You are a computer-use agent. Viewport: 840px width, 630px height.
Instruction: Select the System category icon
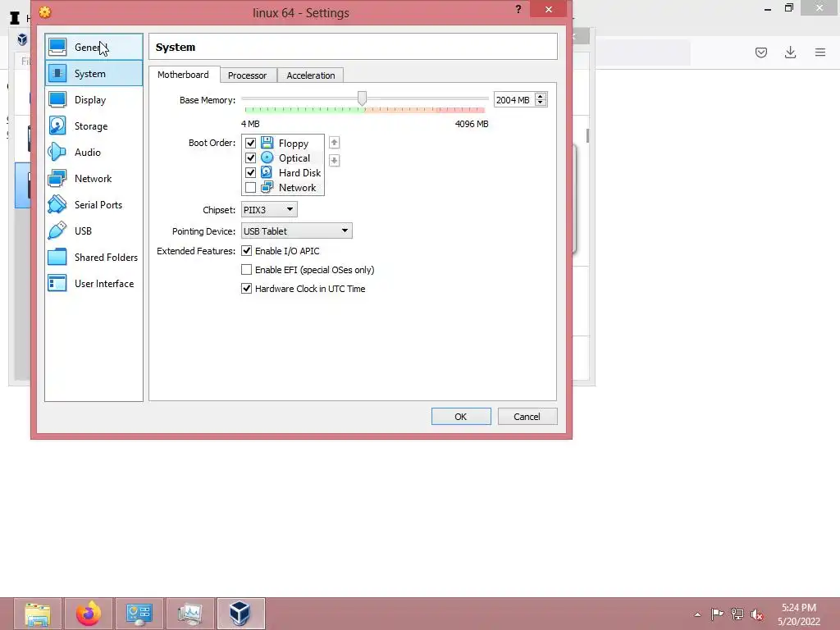click(57, 73)
